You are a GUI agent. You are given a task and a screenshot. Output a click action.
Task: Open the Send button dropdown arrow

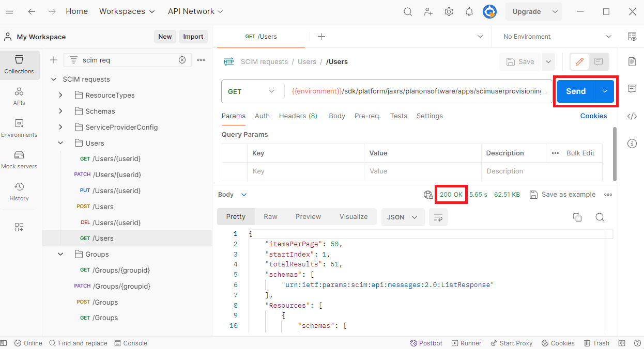click(x=604, y=91)
